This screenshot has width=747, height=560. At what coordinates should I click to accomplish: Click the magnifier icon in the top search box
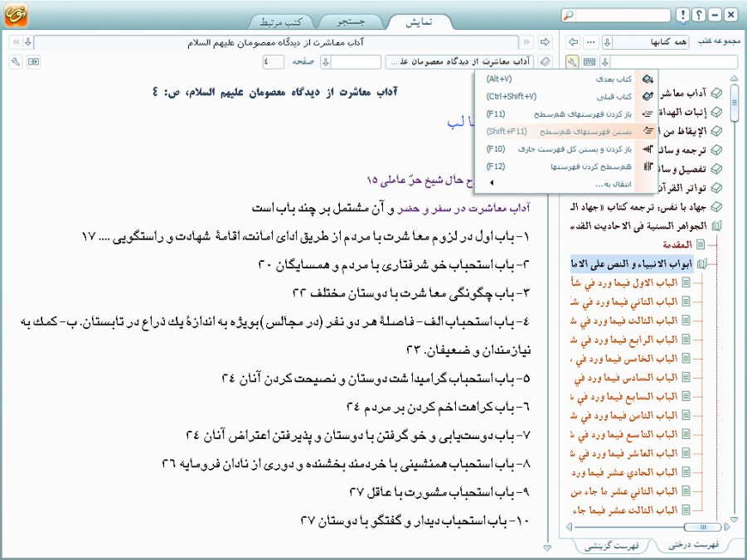tap(568, 15)
